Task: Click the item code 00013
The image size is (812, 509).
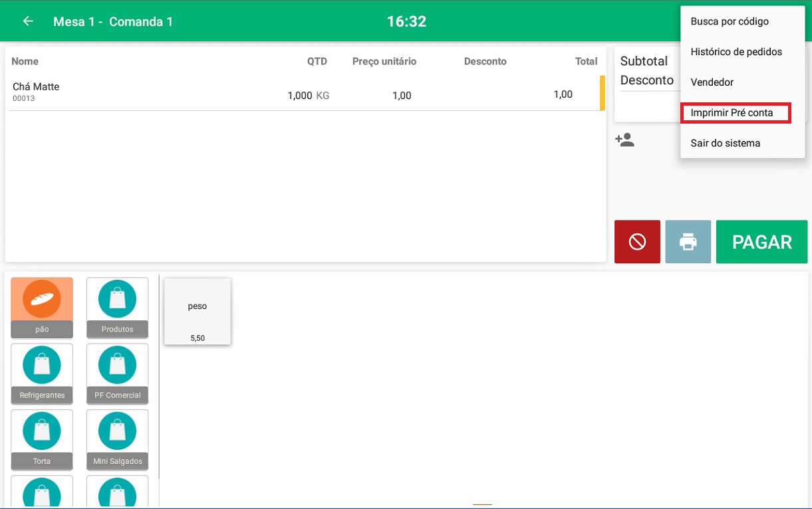Action: coord(24,98)
